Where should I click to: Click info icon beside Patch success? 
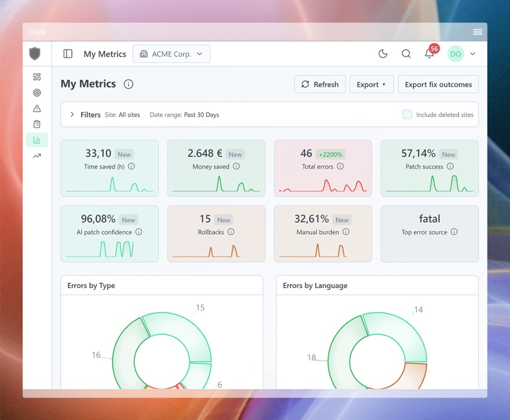point(450,166)
